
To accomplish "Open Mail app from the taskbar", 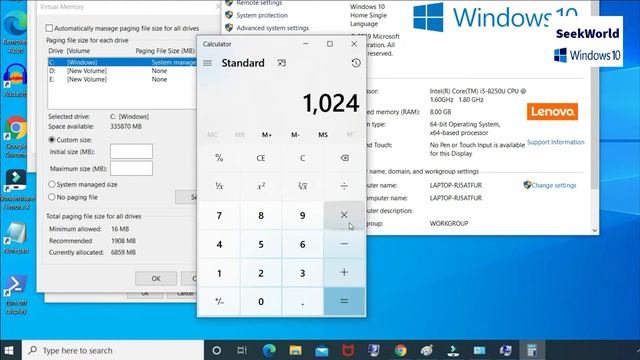I will tap(322, 350).
